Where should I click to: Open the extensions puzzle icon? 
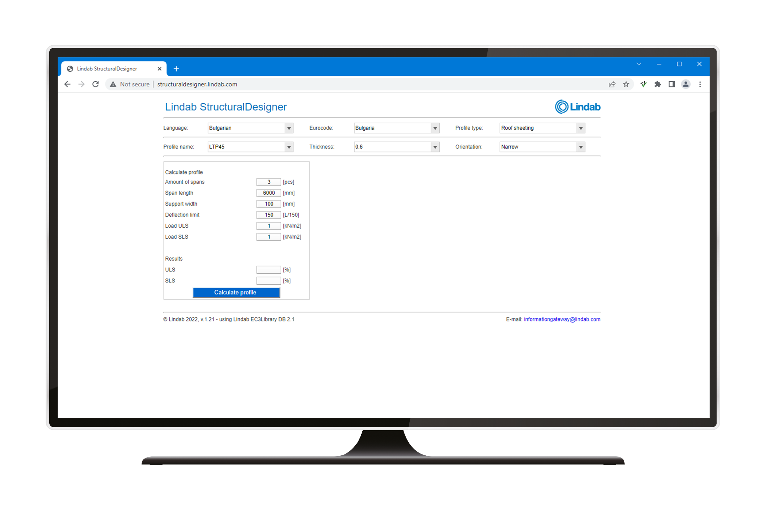point(657,84)
